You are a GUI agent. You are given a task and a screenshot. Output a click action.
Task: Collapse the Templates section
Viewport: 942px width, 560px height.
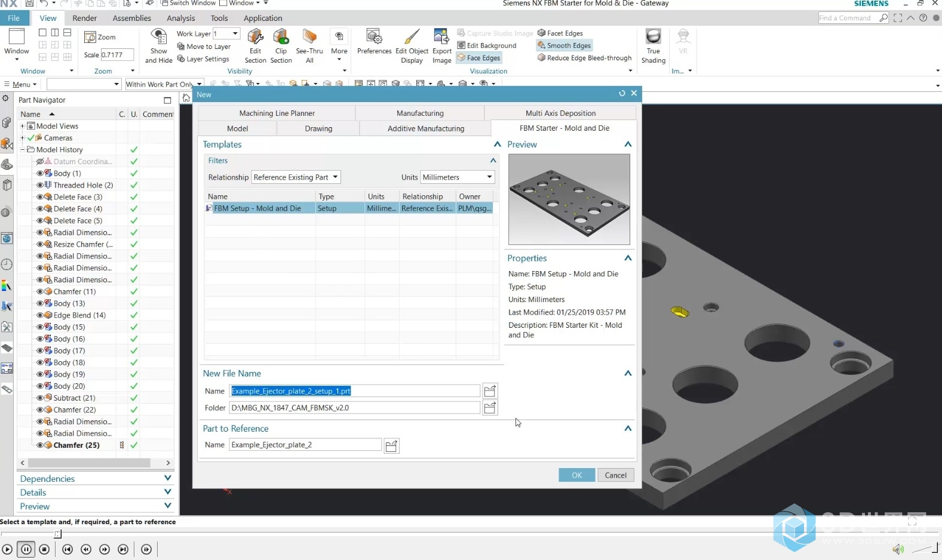click(497, 144)
